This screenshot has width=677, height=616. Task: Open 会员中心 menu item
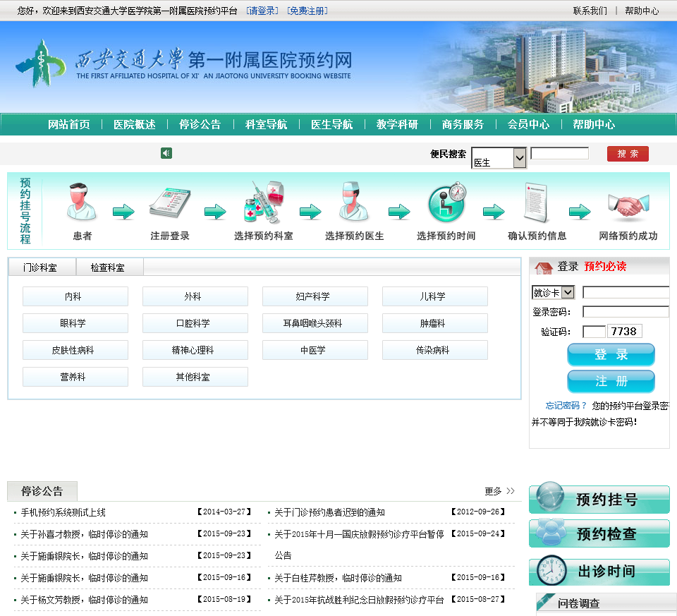coord(528,124)
